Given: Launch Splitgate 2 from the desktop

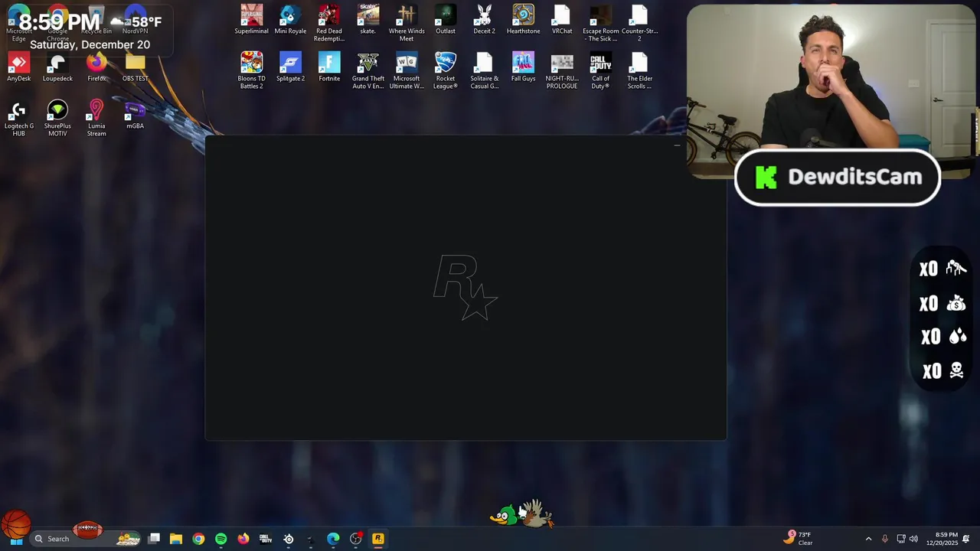Looking at the screenshot, I should 290,68.
